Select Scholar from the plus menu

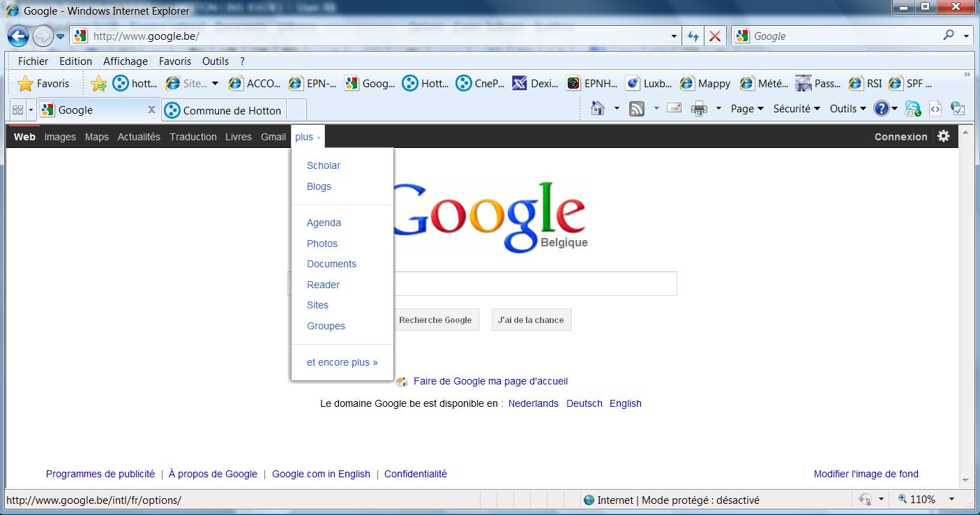[x=324, y=165]
